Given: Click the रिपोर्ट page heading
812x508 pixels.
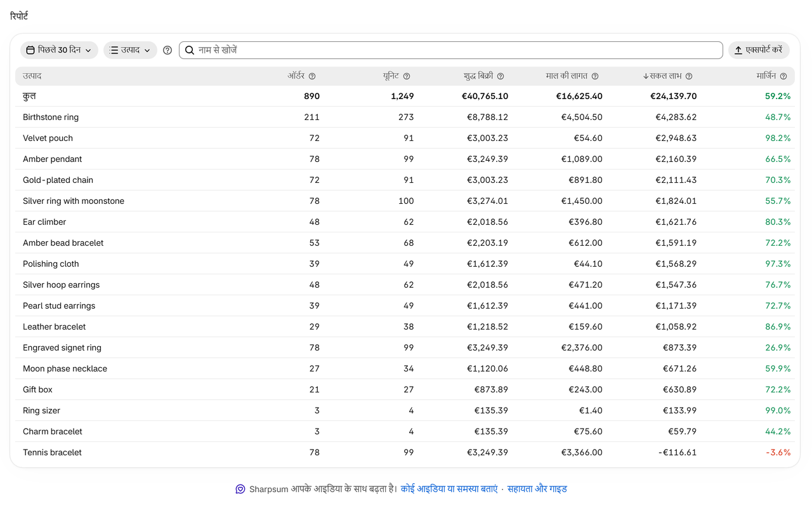Looking at the screenshot, I should (19, 16).
